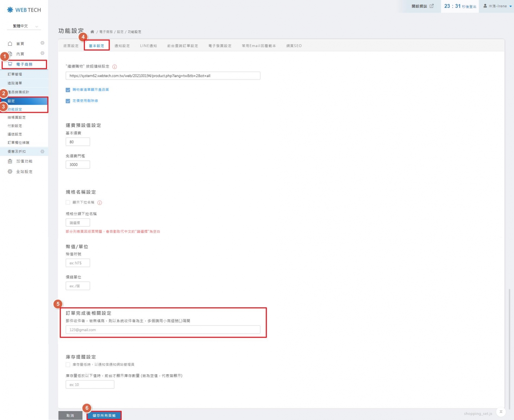
Task: Uncheck the 購物車清單顯示產品圖 checkbox
Action: (x=68, y=90)
